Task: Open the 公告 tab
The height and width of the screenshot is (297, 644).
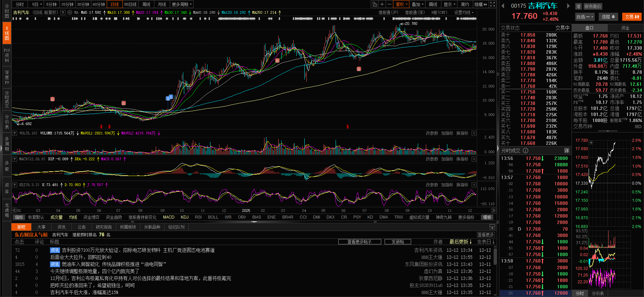Action: 82,227
